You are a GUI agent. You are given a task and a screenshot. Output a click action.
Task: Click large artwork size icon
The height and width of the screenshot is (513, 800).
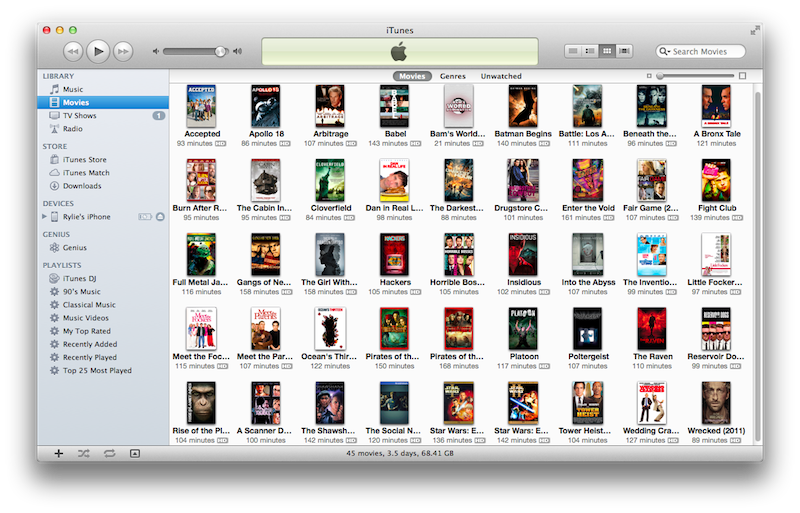(x=742, y=76)
